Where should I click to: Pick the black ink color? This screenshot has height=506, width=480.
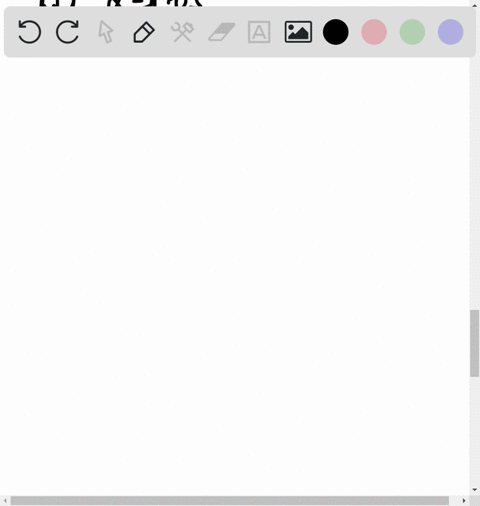pyautogui.click(x=336, y=32)
